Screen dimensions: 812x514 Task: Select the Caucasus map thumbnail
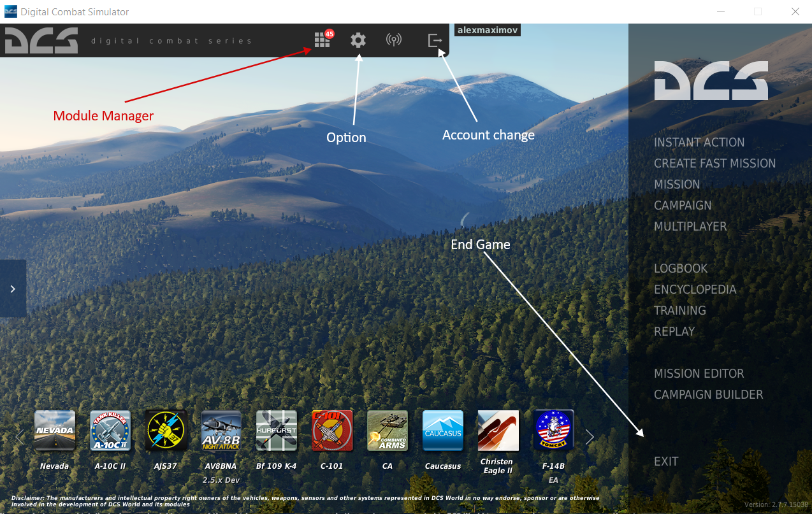443,431
